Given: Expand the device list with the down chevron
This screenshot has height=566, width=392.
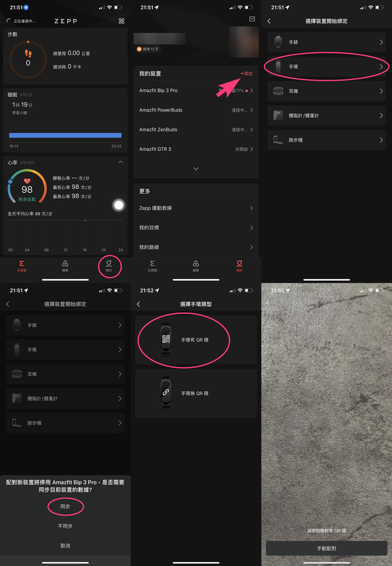Looking at the screenshot, I should (x=196, y=168).
